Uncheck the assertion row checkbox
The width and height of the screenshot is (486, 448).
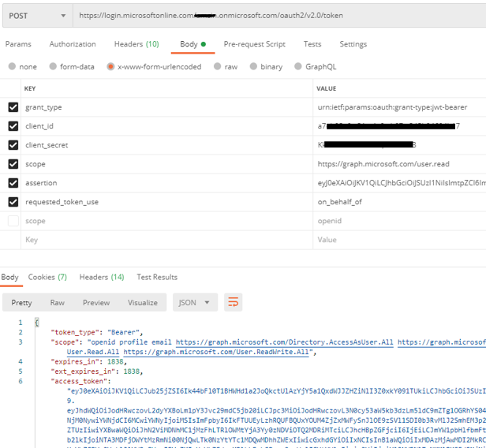click(13, 183)
